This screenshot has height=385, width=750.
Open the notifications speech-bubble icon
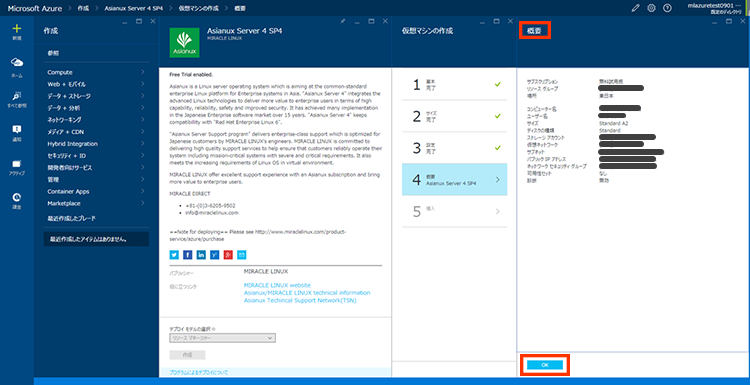click(17, 129)
